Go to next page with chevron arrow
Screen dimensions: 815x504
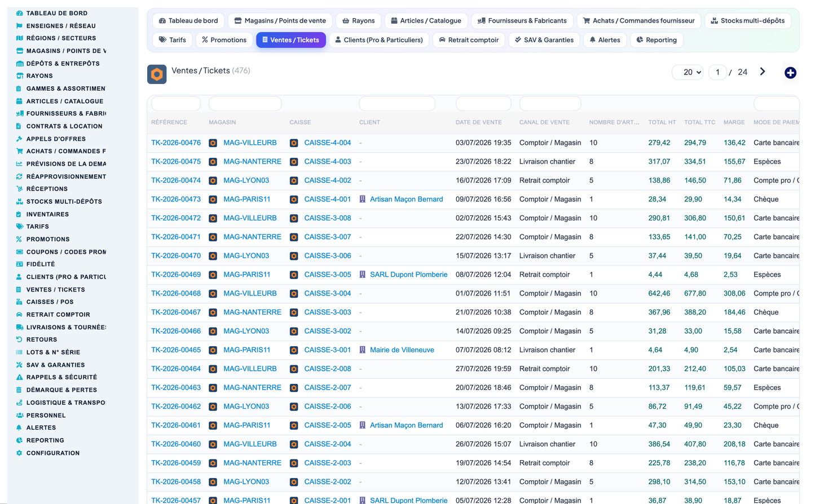(763, 72)
